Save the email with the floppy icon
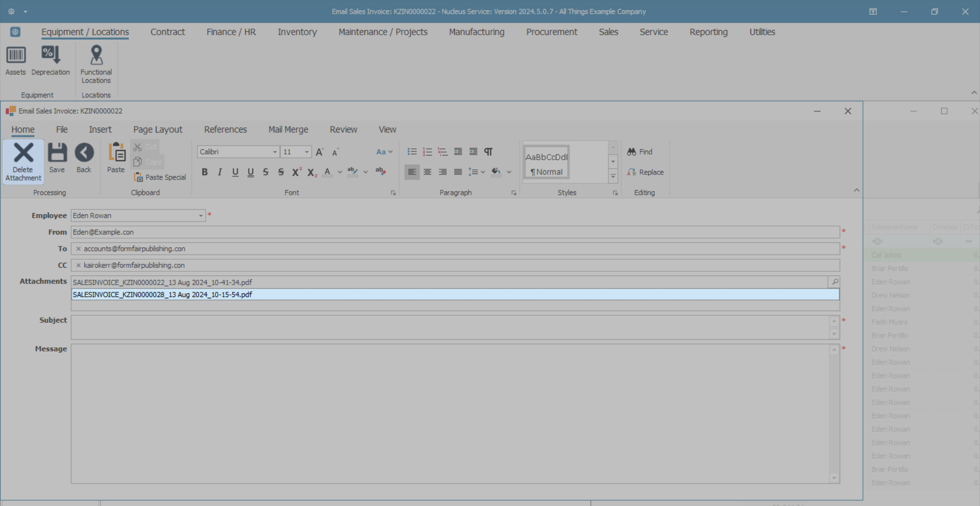The height and width of the screenshot is (506, 980). [x=57, y=158]
